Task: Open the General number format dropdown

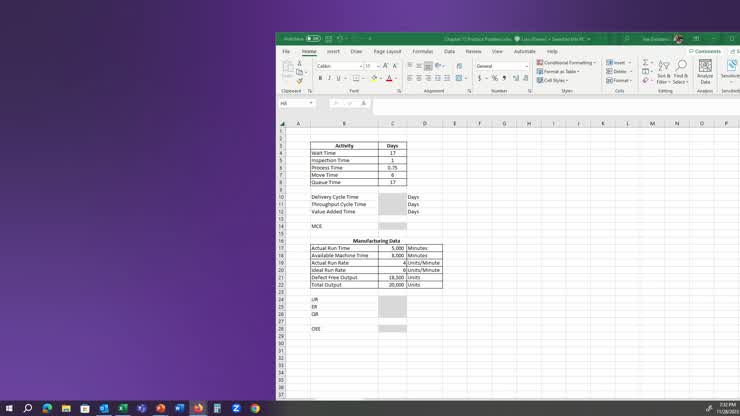Action: coord(526,66)
